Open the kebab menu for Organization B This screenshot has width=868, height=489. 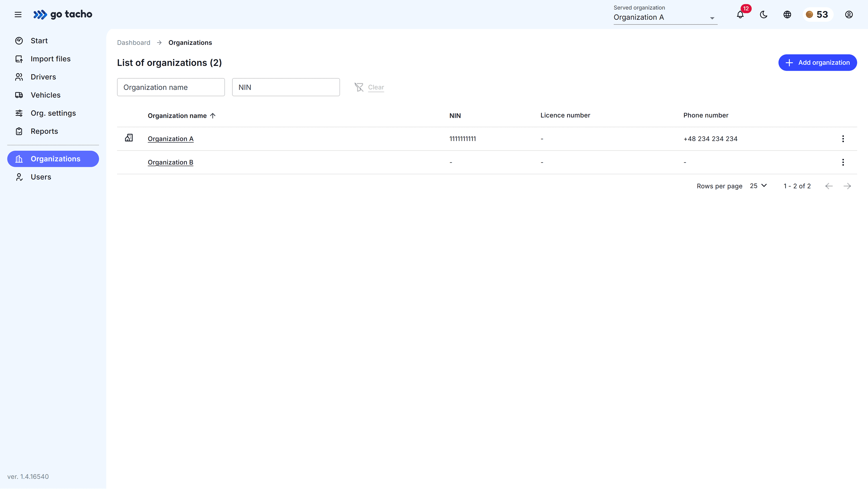pos(843,162)
